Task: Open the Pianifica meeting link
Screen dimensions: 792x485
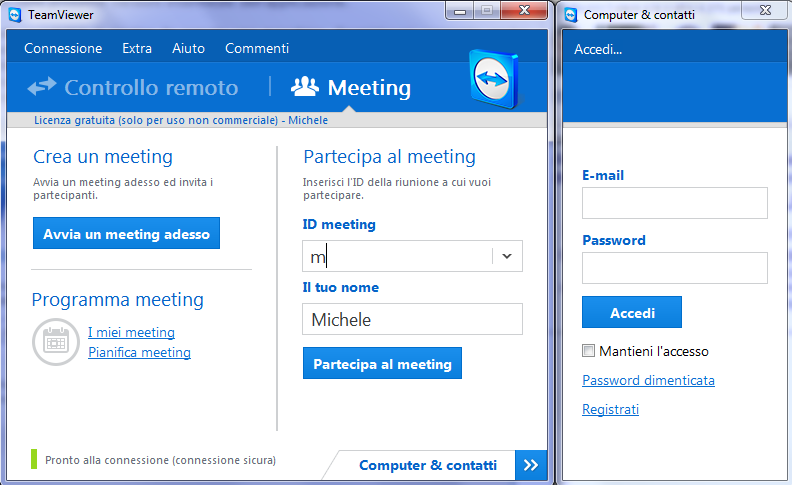Action: pos(139,352)
